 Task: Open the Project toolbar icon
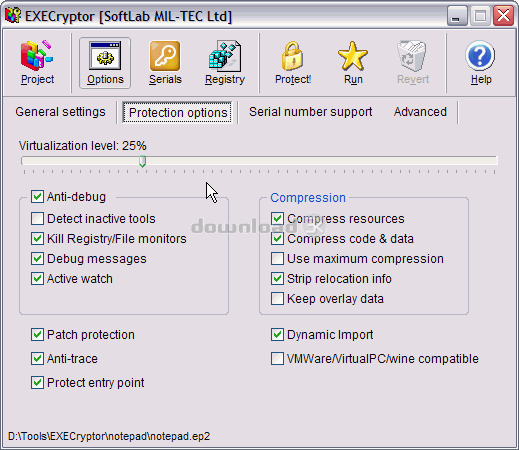[x=37, y=56]
